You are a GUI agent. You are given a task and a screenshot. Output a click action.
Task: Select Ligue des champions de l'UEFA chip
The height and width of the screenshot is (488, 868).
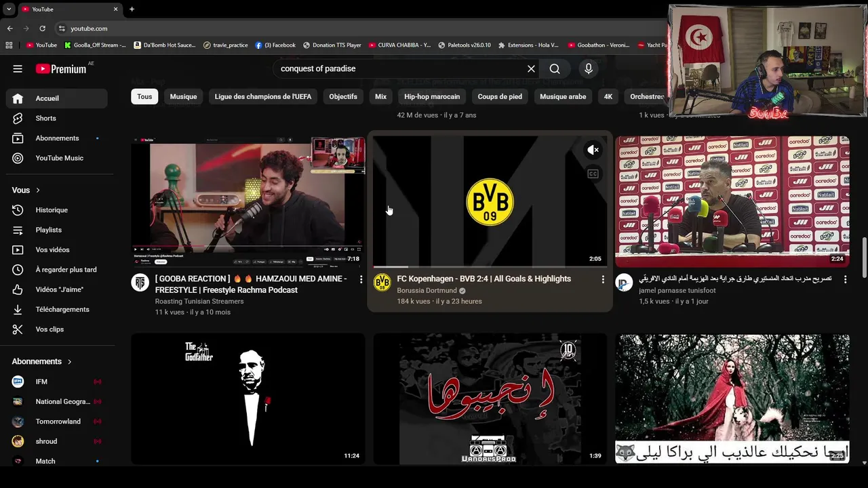click(263, 97)
